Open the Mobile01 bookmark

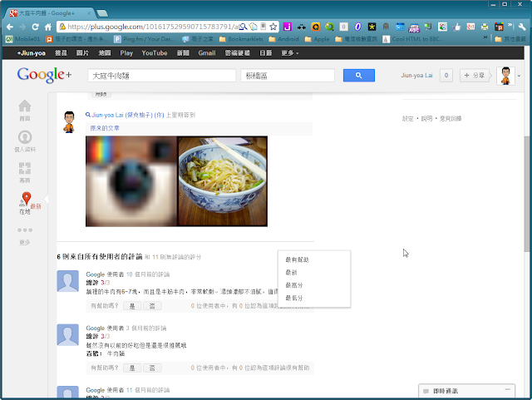22,39
